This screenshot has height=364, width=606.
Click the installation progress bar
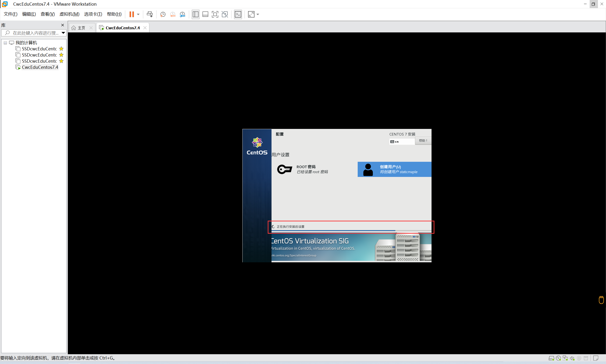[351, 231]
